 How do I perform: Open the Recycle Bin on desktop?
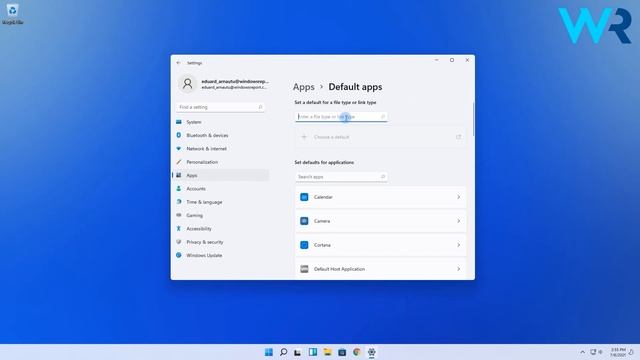(x=12, y=13)
